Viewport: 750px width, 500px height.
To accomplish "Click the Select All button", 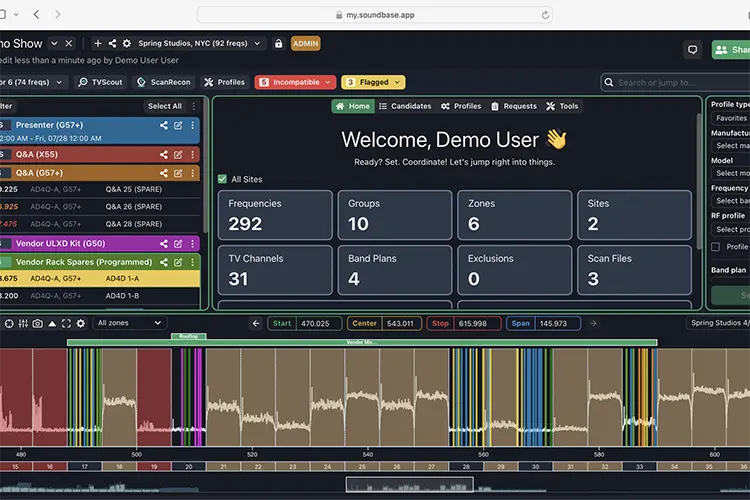I will [165, 106].
